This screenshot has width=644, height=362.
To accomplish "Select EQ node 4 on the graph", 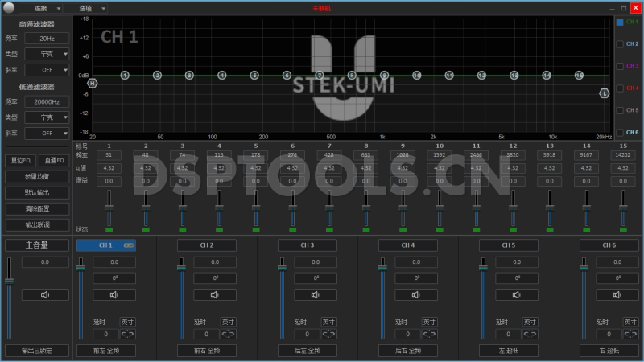I will coord(222,75).
